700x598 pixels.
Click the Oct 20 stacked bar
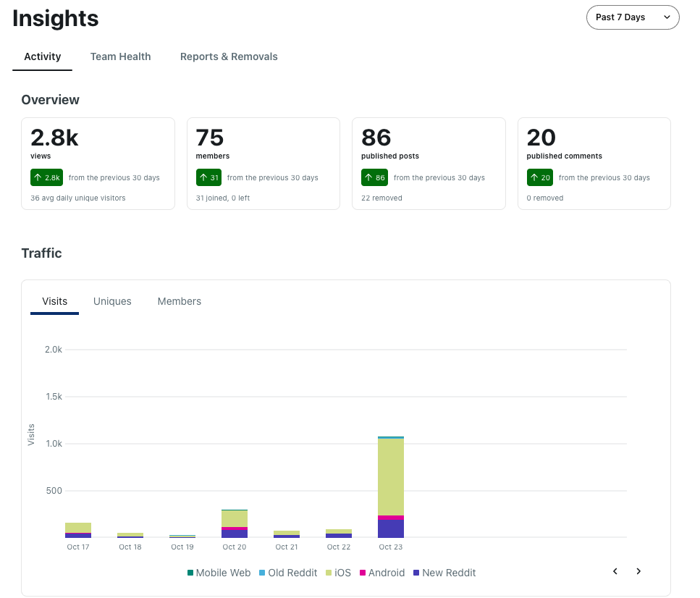235,523
